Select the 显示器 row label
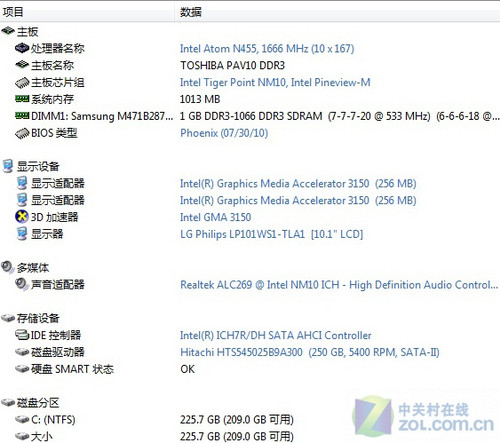500x443 pixels. click(x=47, y=234)
